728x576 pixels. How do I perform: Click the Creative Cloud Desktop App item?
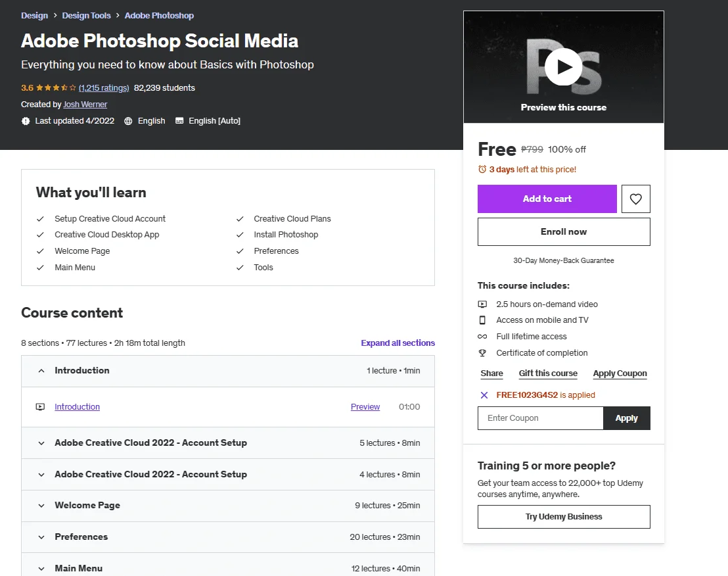pos(107,235)
